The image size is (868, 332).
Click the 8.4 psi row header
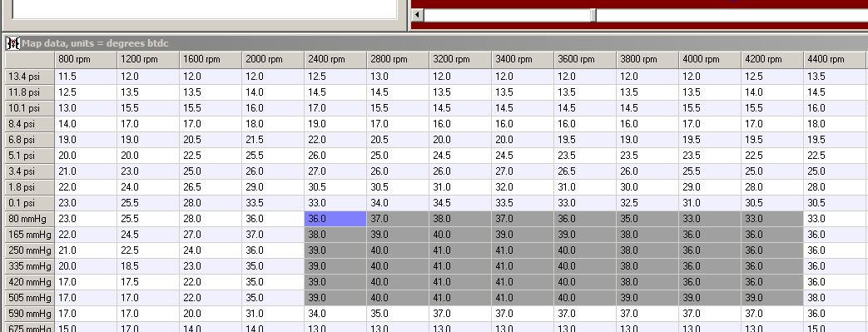30,124
